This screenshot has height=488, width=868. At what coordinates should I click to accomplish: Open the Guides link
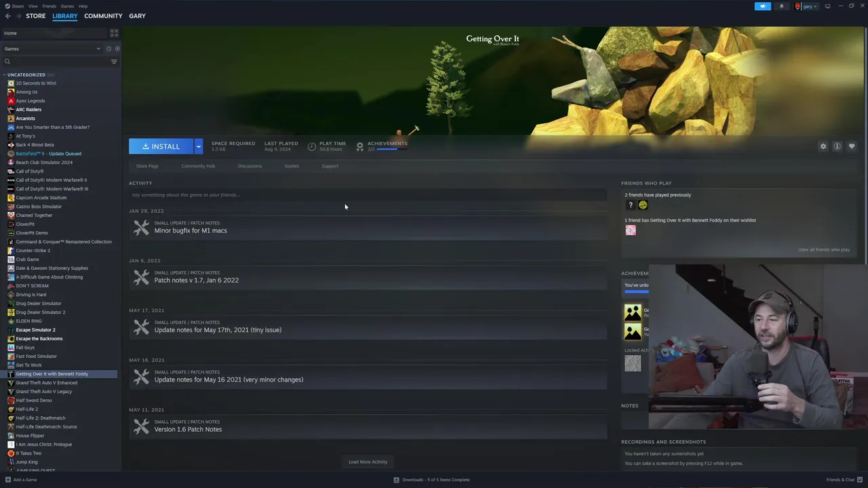click(292, 166)
